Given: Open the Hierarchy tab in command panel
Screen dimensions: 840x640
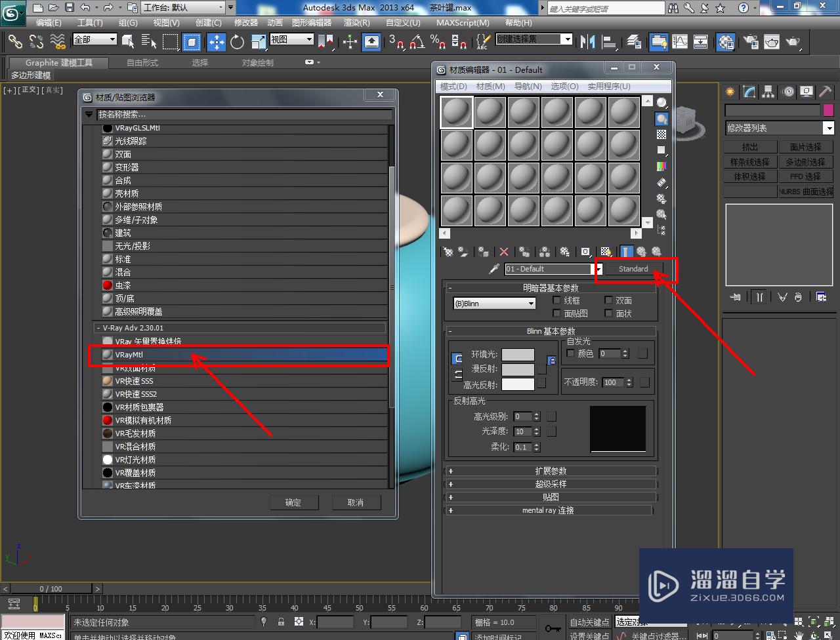Looking at the screenshot, I should tap(768, 92).
